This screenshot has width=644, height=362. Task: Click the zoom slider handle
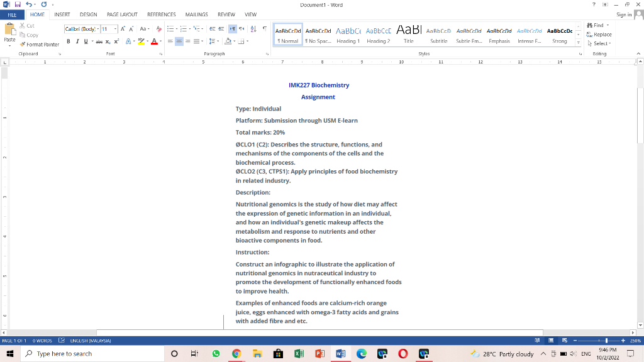click(x=606, y=341)
